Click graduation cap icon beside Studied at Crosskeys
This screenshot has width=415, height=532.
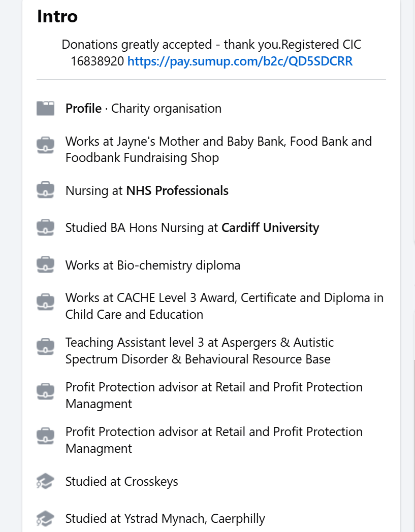click(46, 482)
